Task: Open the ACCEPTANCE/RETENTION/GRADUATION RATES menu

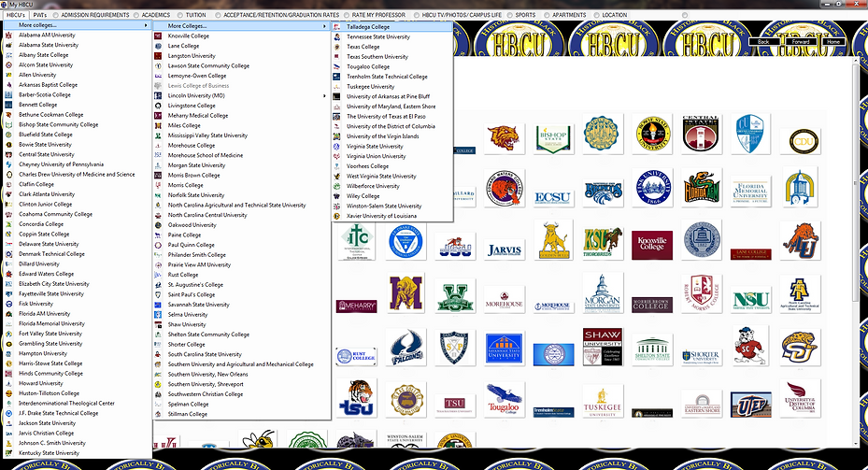Action: click(x=281, y=15)
